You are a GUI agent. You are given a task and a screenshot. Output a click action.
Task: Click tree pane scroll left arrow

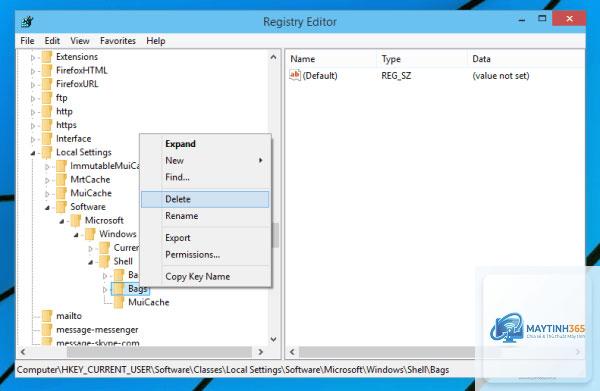coord(23,352)
